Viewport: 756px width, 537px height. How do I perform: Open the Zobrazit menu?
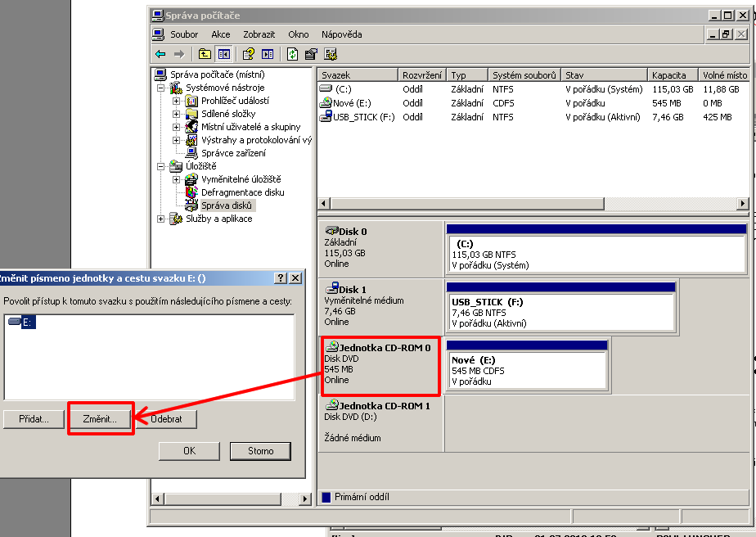pos(259,34)
